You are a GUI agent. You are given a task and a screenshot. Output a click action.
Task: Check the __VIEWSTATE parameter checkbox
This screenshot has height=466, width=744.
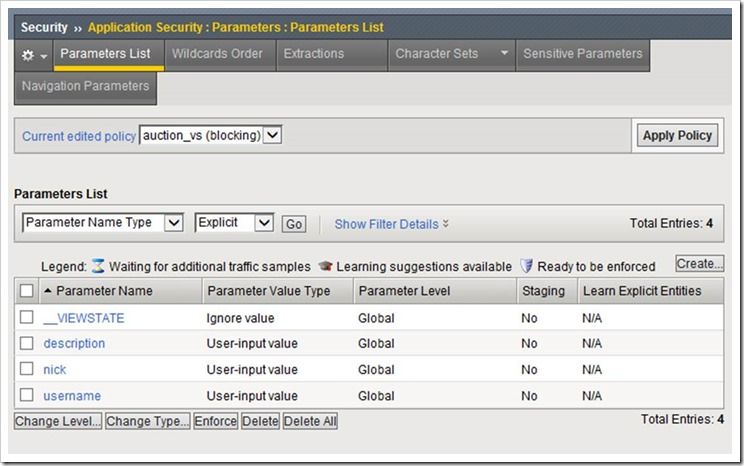[26, 318]
